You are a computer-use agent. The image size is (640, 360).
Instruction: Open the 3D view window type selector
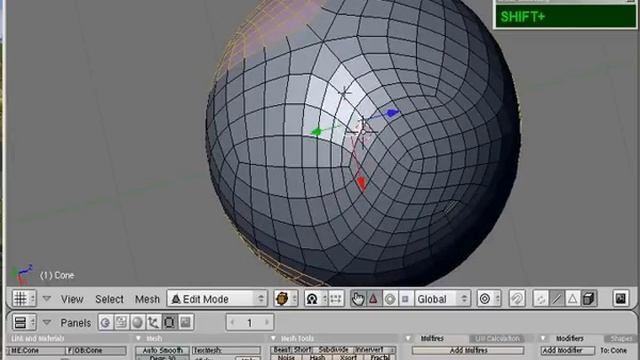point(24,299)
